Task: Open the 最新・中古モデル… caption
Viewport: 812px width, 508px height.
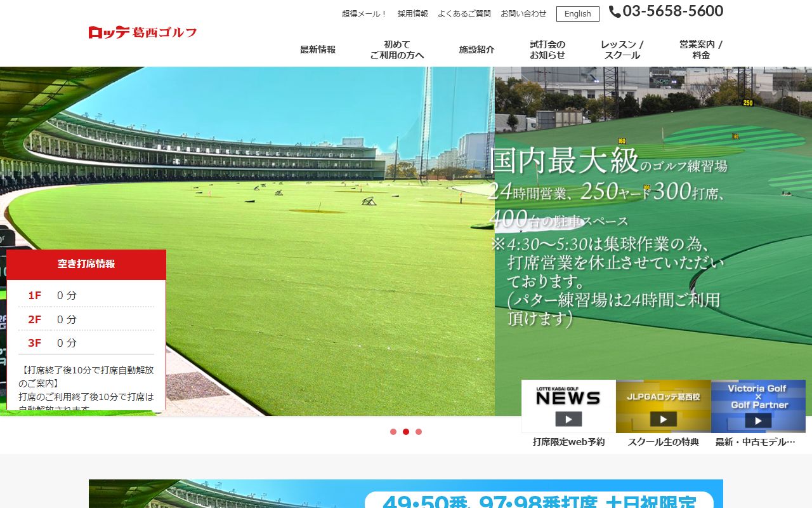Action: [x=756, y=442]
